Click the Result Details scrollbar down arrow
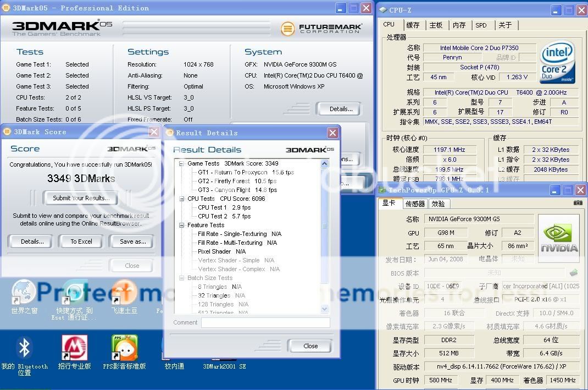The width and height of the screenshot is (588, 390). [x=325, y=309]
